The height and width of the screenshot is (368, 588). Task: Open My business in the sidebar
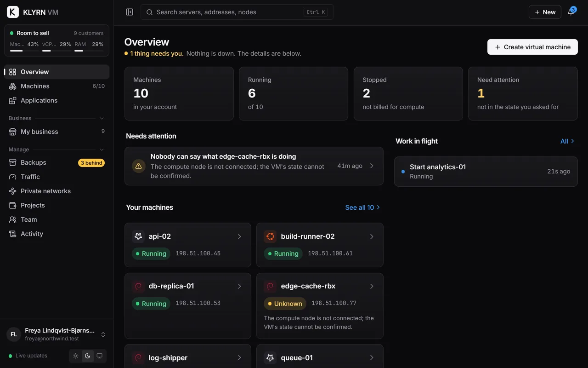[x=57, y=132]
